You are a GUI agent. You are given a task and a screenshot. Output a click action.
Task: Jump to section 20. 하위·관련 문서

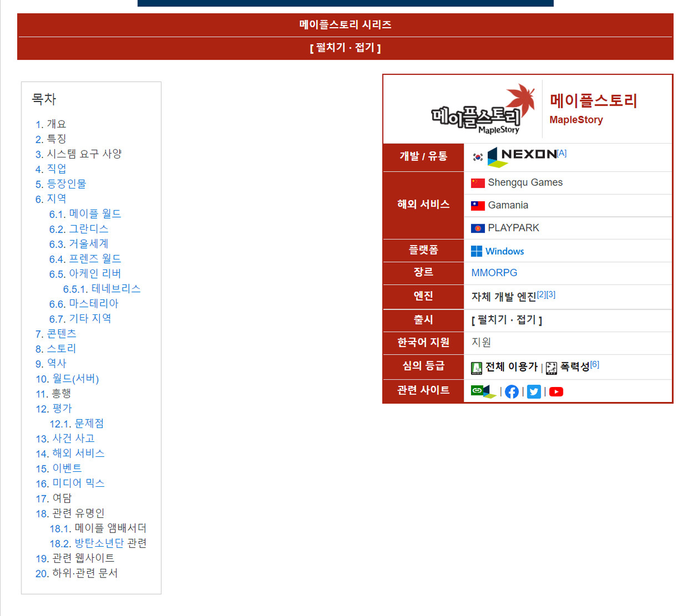(76, 573)
